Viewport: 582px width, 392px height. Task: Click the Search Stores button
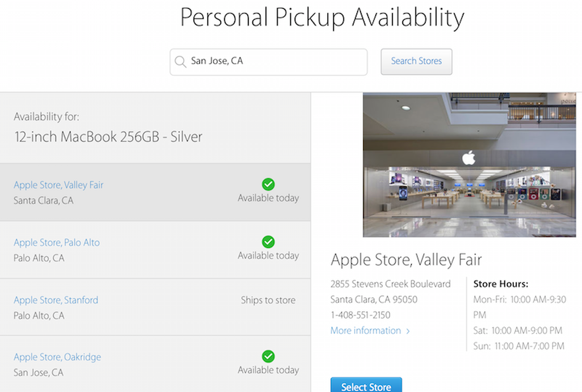(x=416, y=61)
